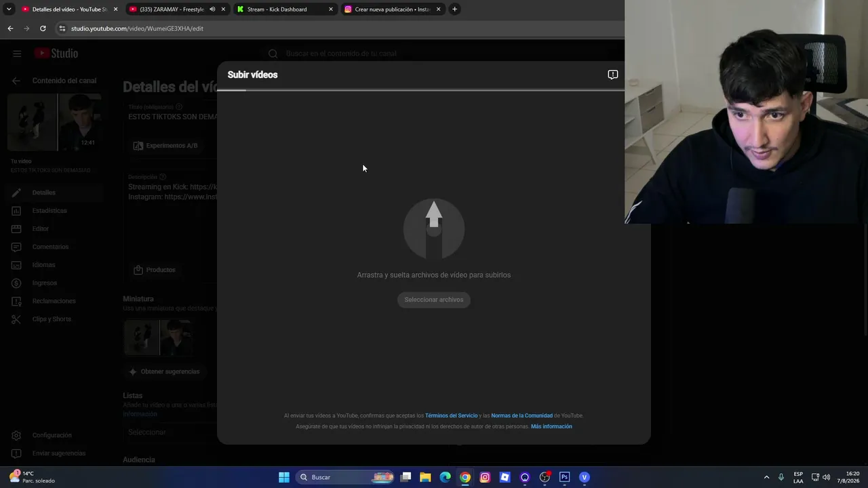View site information icon in address bar
Screen dimensions: 868x488
(62, 28)
